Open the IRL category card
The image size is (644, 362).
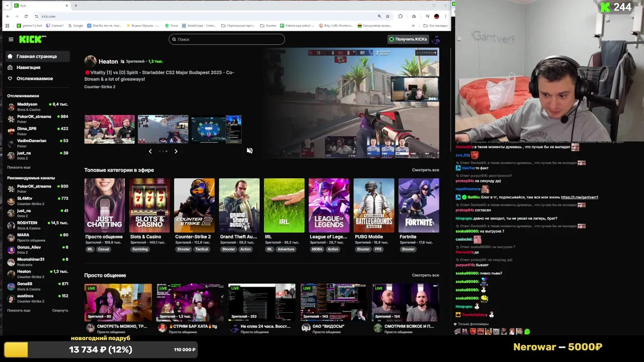284,205
